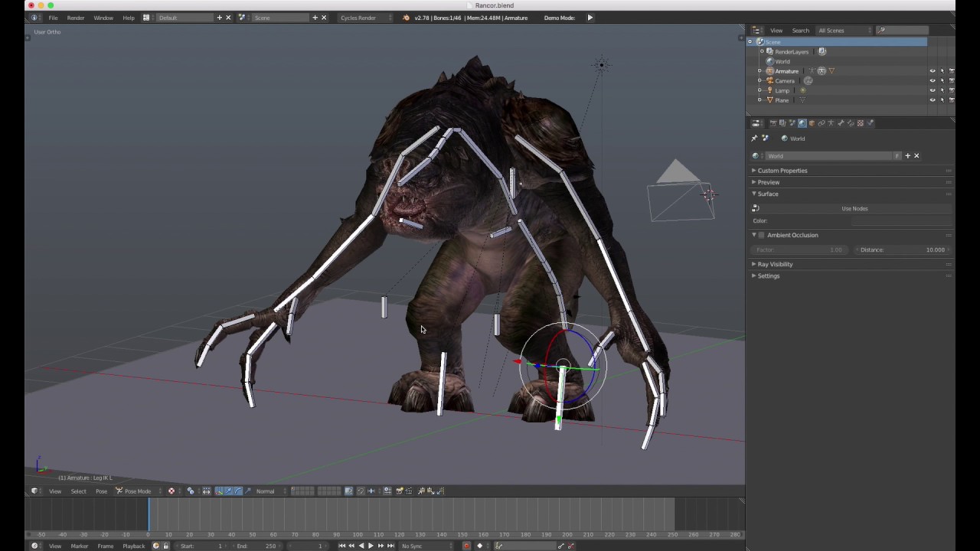This screenshot has height=551, width=980.
Task: Collapse the Ambient Occlusion panel
Action: [753, 235]
